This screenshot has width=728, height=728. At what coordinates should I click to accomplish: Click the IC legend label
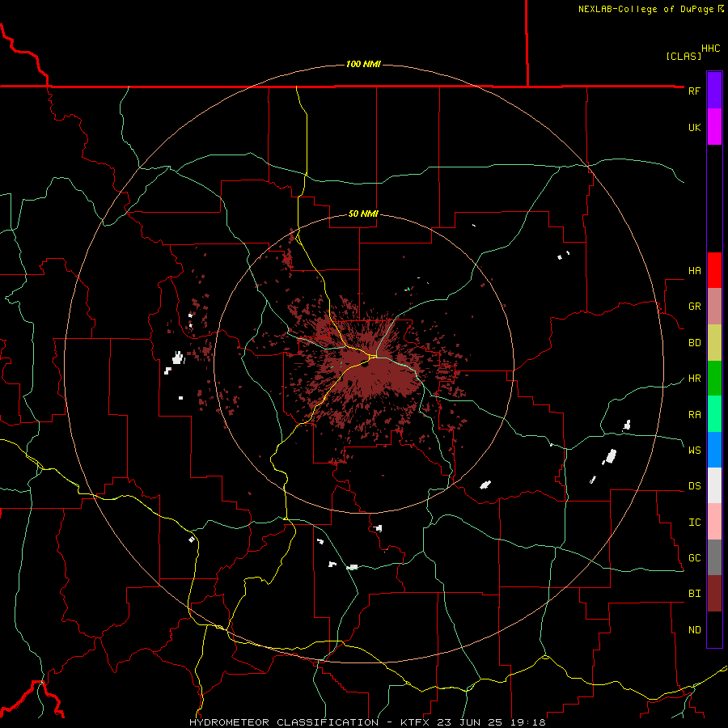[x=694, y=522]
